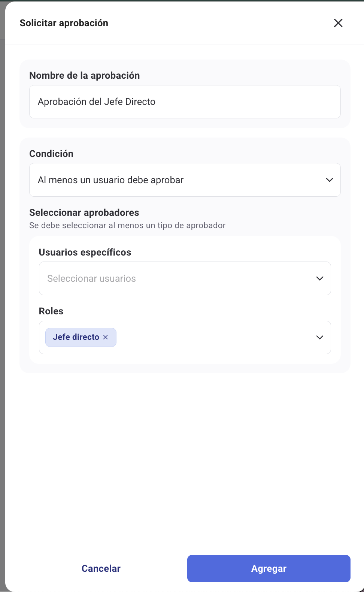Click the X inside the Jefe directo tag
Image resolution: width=364 pixels, height=592 pixels.
tap(105, 337)
